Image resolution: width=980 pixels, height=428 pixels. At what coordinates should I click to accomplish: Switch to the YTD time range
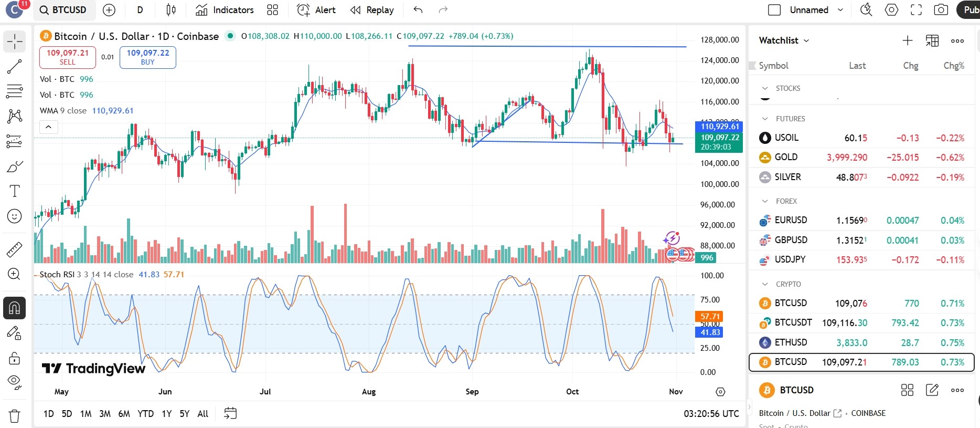[145, 414]
